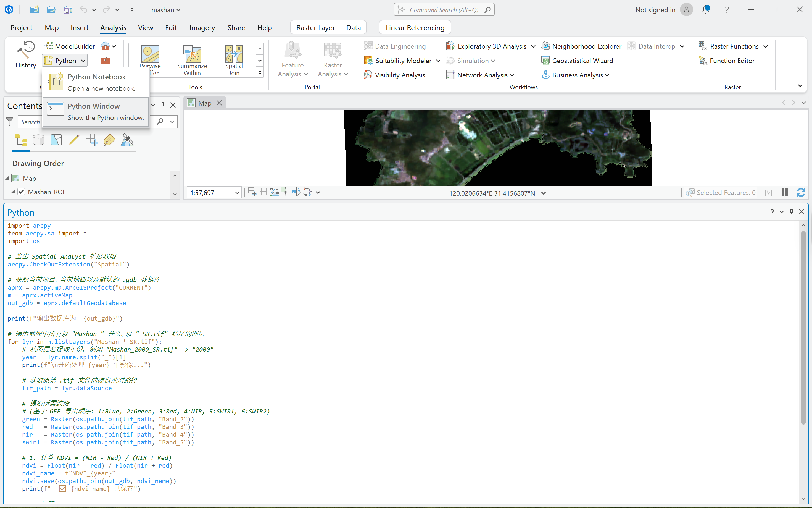Run the Summarize Within tool
Viewport: 812px width, 508px height.
[192, 61]
